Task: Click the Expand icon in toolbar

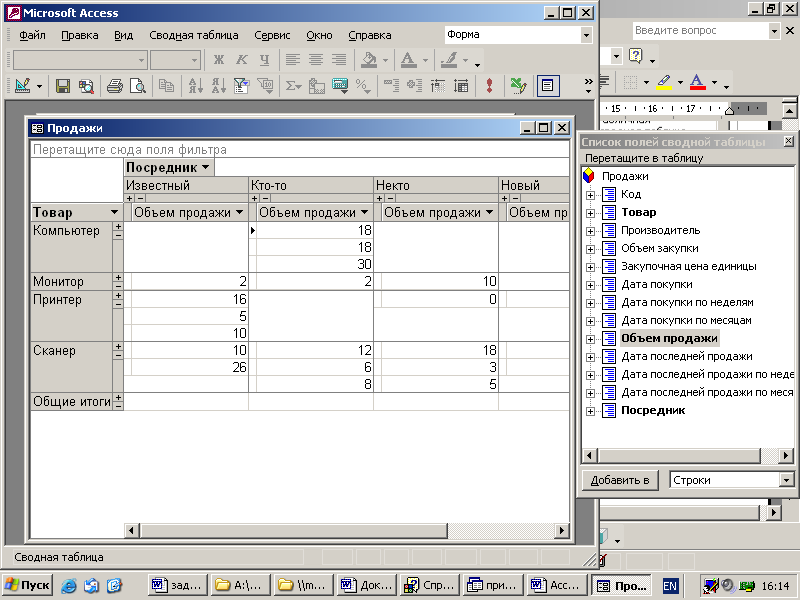Action: tap(414, 86)
